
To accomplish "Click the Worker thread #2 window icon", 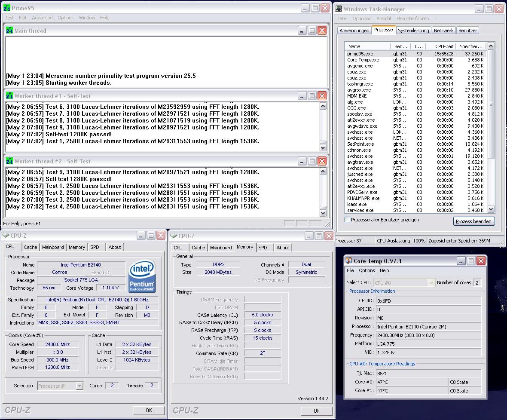I will tap(9, 161).
